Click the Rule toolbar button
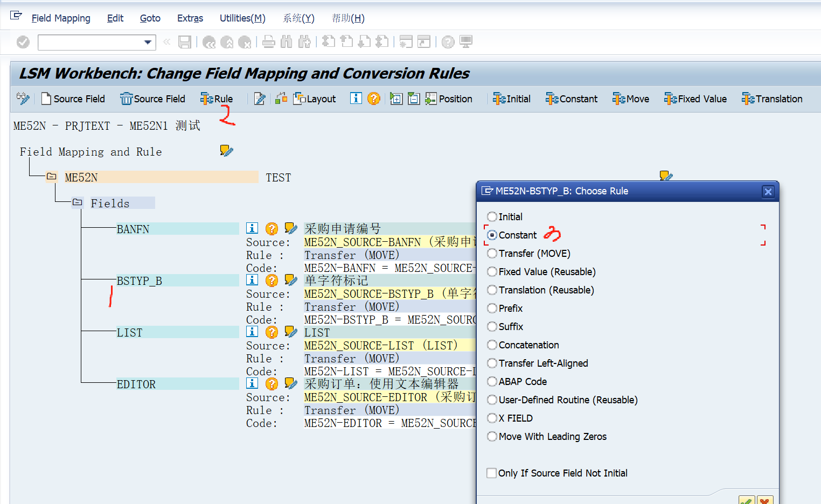Image resolution: width=821 pixels, height=504 pixels. pos(217,99)
